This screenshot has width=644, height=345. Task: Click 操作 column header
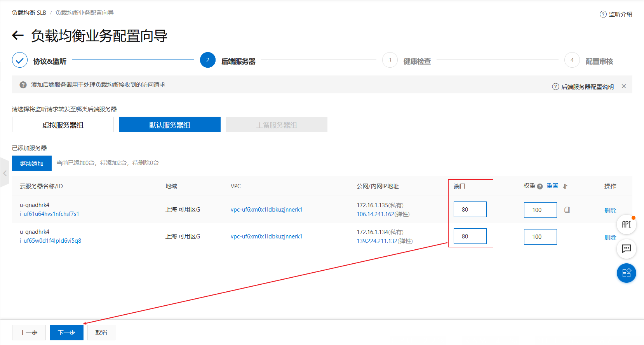click(x=610, y=186)
